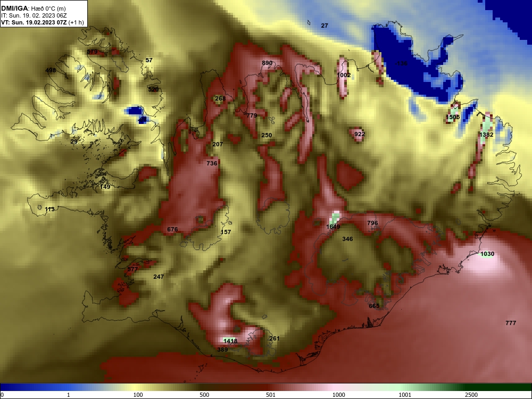Screen dimensions: 532x399
Task: Click the map value 346
Action: [347, 239]
